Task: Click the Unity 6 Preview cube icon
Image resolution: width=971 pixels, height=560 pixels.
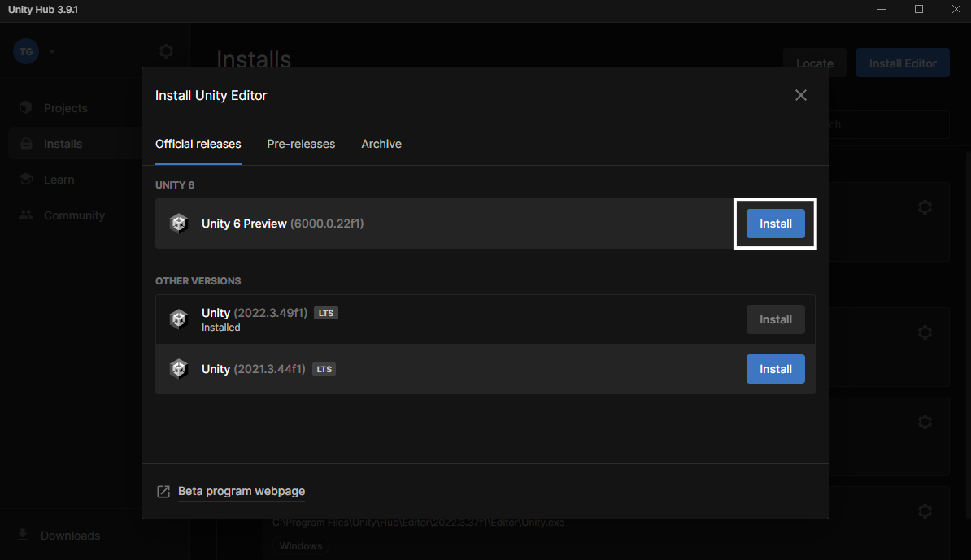Action: tap(178, 224)
